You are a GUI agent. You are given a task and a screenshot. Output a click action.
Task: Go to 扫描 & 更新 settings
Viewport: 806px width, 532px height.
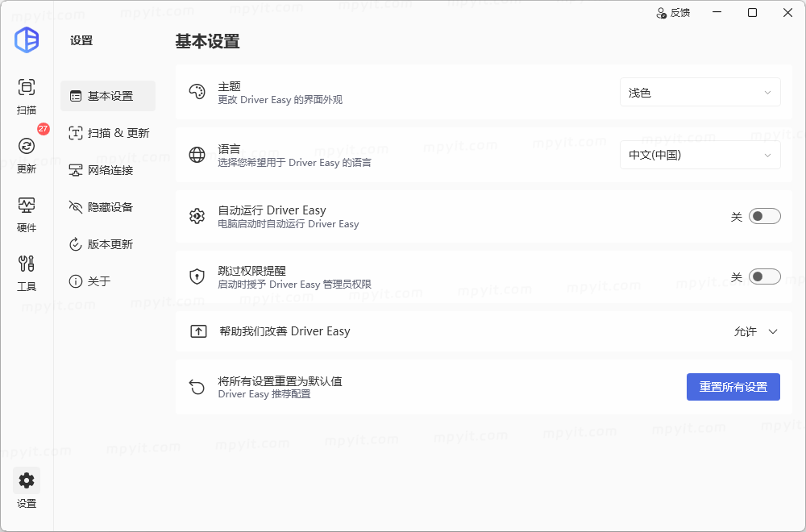[108, 133]
